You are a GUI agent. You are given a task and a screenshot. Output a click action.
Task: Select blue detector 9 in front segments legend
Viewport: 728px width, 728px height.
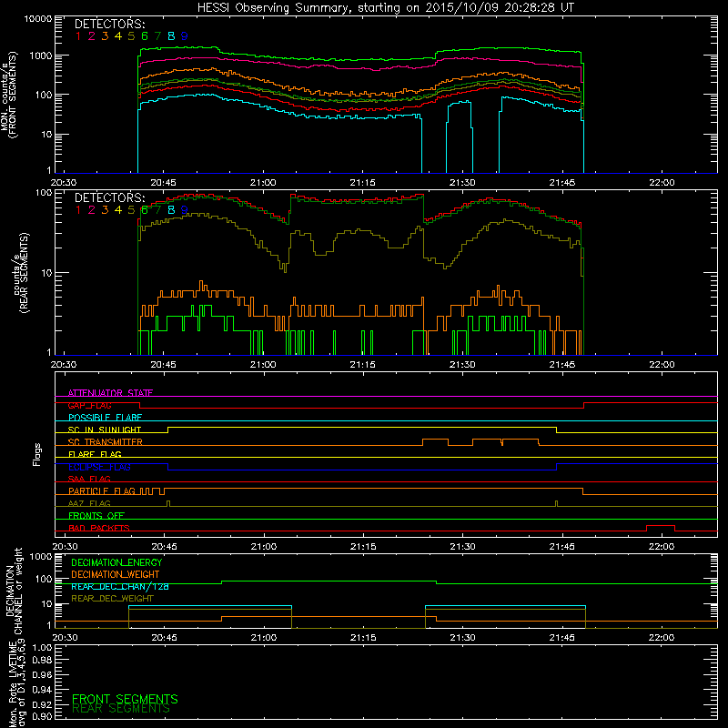(185, 36)
